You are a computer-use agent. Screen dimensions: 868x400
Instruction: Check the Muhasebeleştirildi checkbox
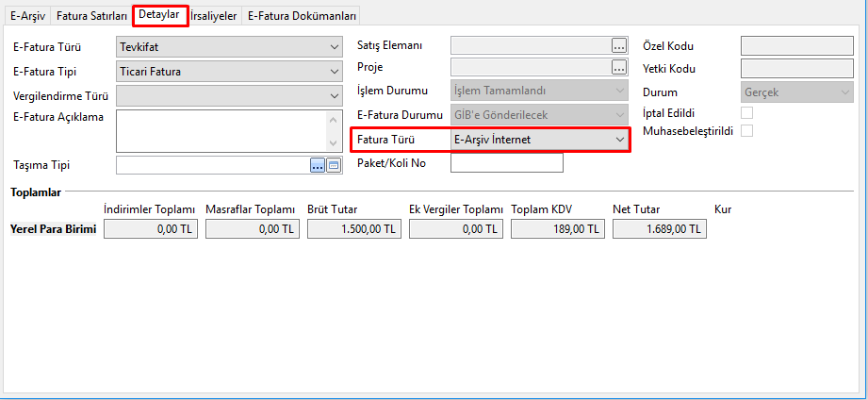pyautogui.click(x=747, y=131)
